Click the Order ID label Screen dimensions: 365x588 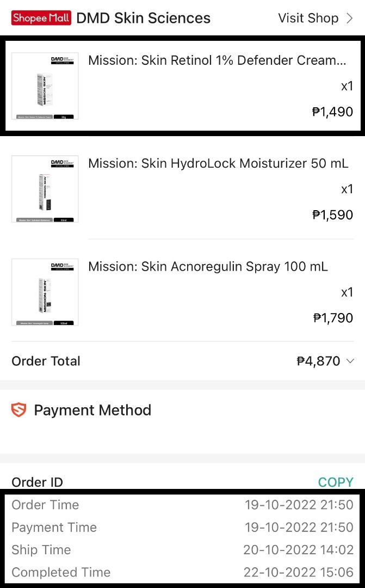point(37,482)
